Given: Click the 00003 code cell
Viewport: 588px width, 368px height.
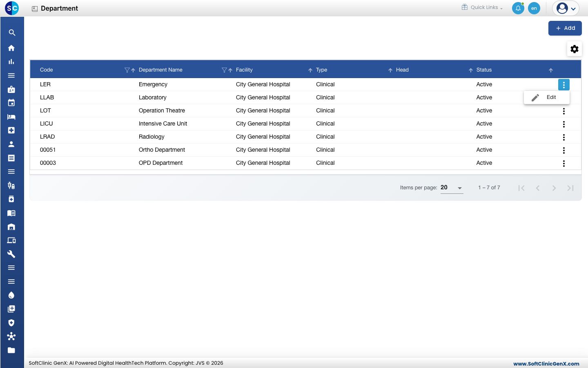Looking at the screenshot, I should 48,163.
